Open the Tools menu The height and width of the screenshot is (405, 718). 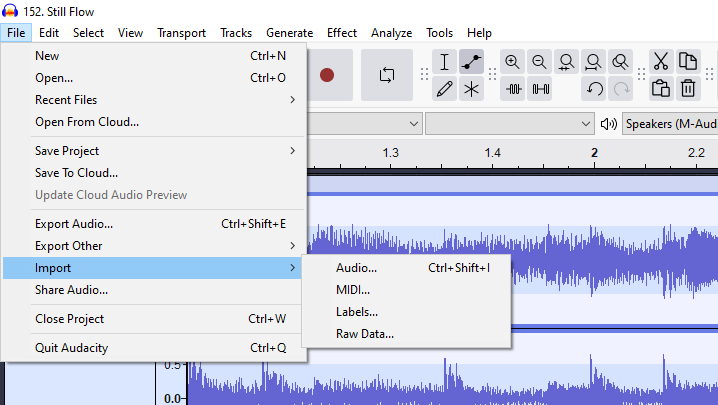click(439, 33)
